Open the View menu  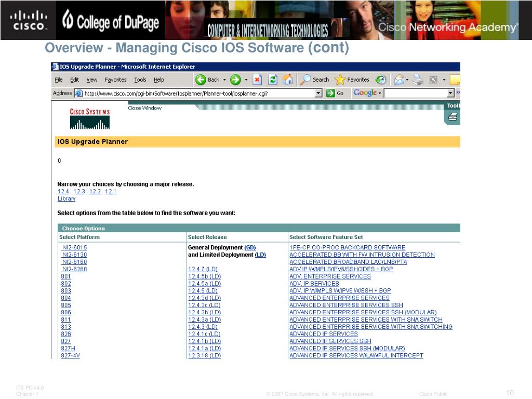[91, 79]
